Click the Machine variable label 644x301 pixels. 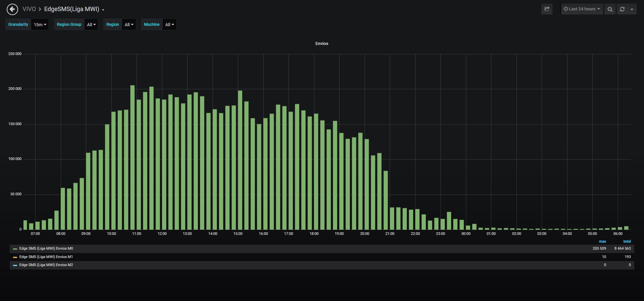click(152, 24)
